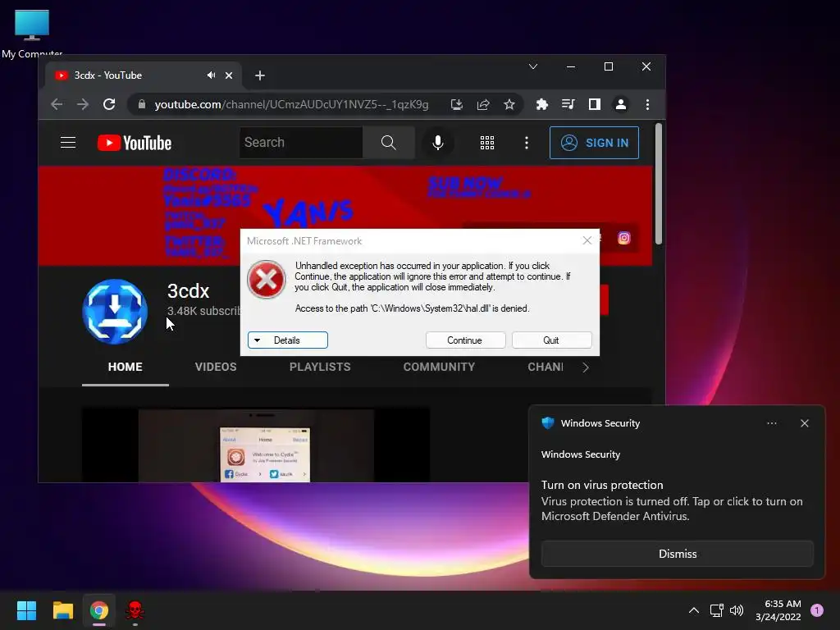Open the YouTube apps grid

(487, 143)
